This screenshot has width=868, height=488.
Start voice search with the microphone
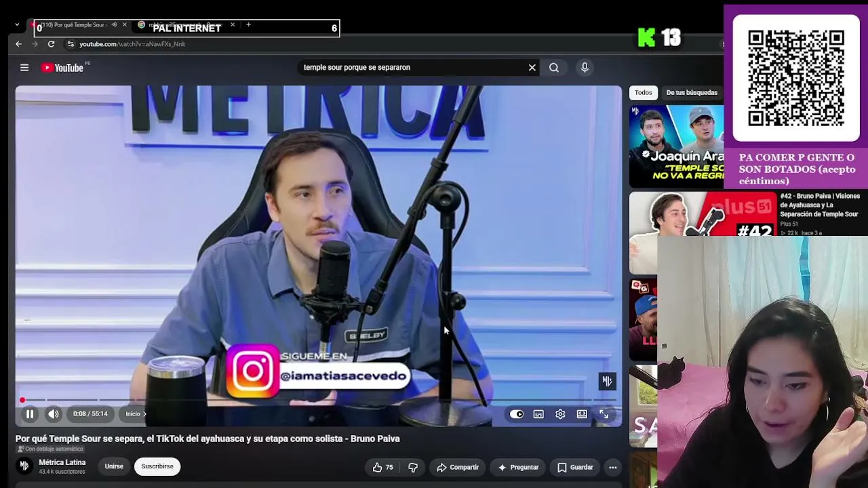pyautogui.click(x=585, y=67)
